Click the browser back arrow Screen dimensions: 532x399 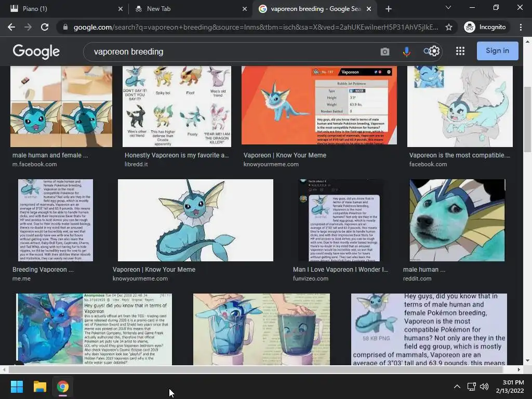(11, 27)
